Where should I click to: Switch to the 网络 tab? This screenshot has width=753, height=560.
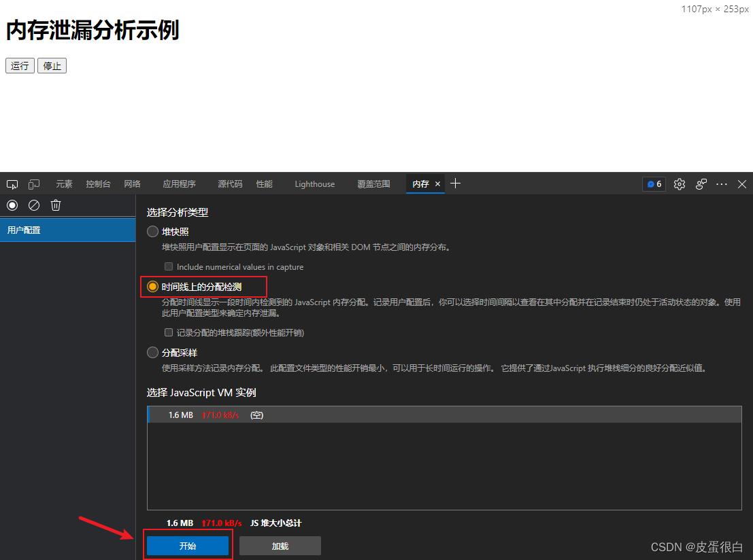132,184
